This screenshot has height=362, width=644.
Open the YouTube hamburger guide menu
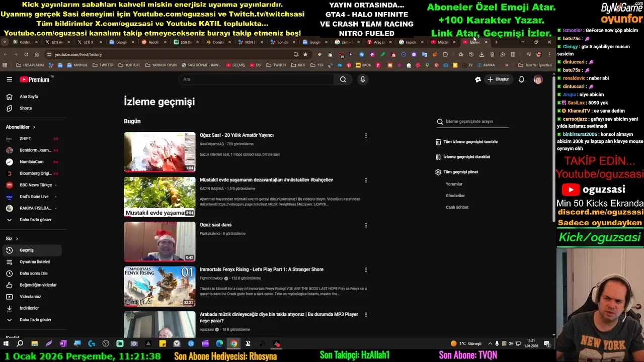(x=9, y=79)
